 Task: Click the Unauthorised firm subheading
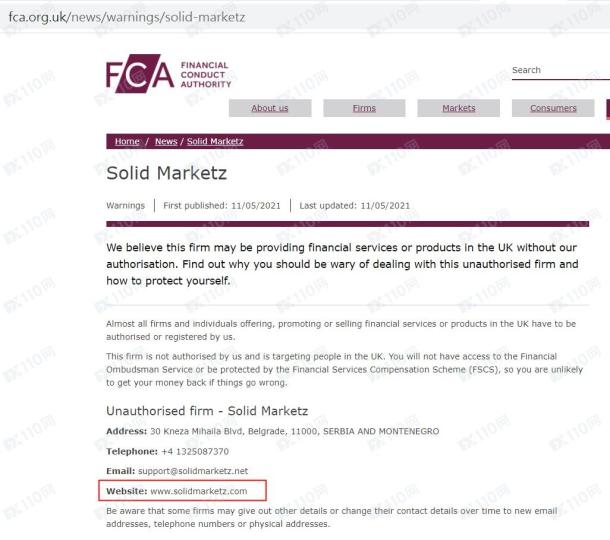pos(207,411)
